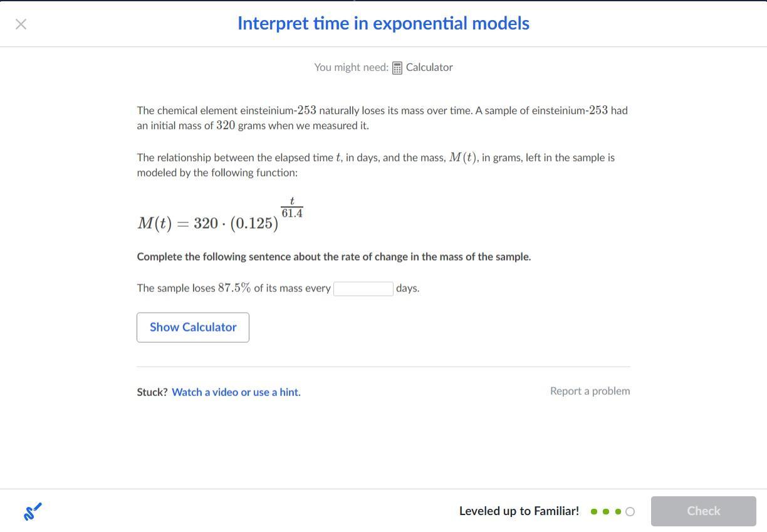
Task: Click the small calculator icon
Action: click(x=397, y=68)
